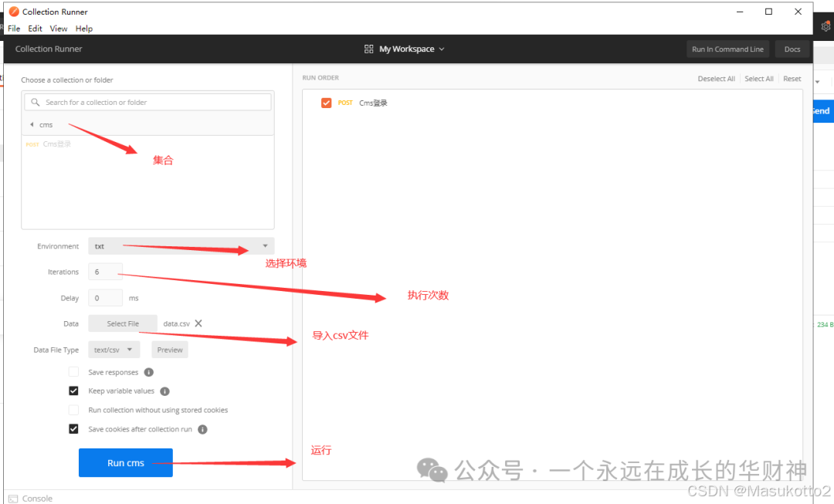
Task: Open the Edit menu
Action: [35, 29]
